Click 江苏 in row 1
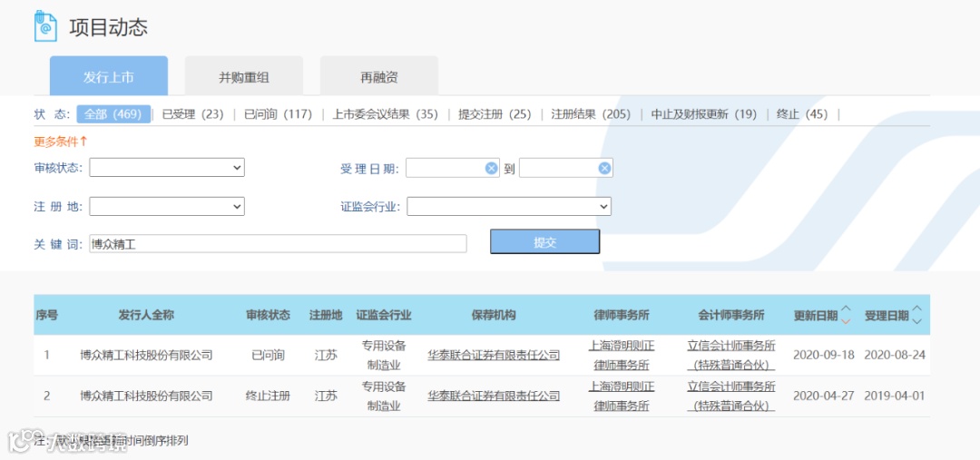The width and height of the screenshot is (980, 460). pos(326,356)
